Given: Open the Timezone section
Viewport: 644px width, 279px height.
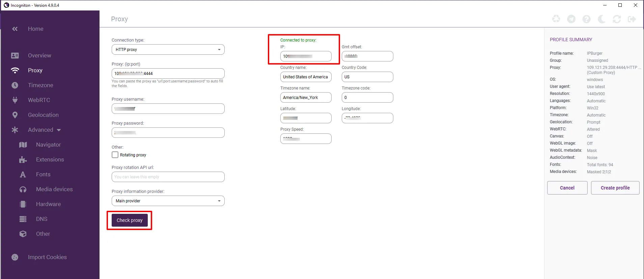Looking at the screenshot, I should click(40, 85).
